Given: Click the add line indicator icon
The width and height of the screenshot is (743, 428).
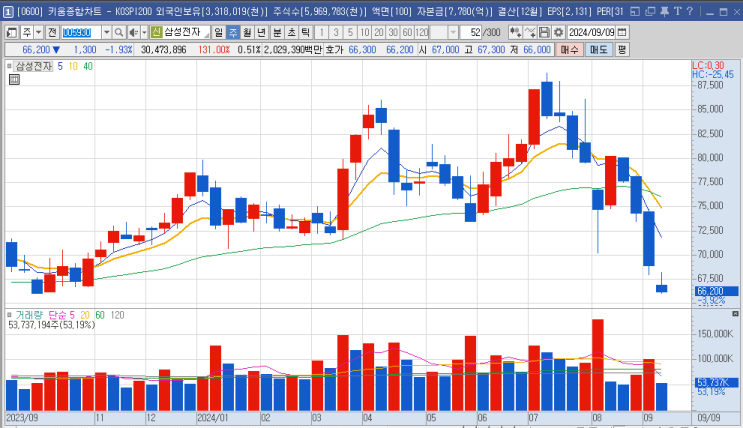Looking at the screenshot, I should [530, 32].
